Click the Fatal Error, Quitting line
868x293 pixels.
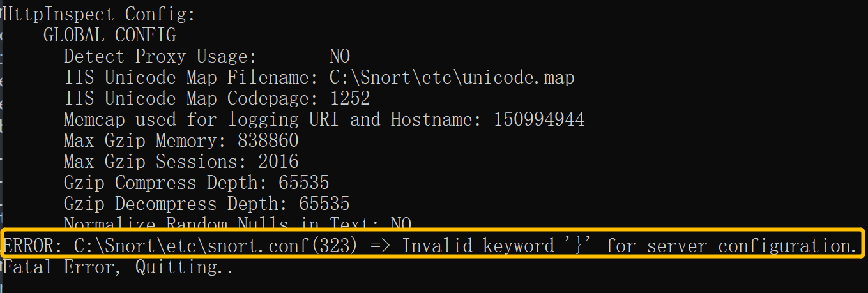(118, 267)
